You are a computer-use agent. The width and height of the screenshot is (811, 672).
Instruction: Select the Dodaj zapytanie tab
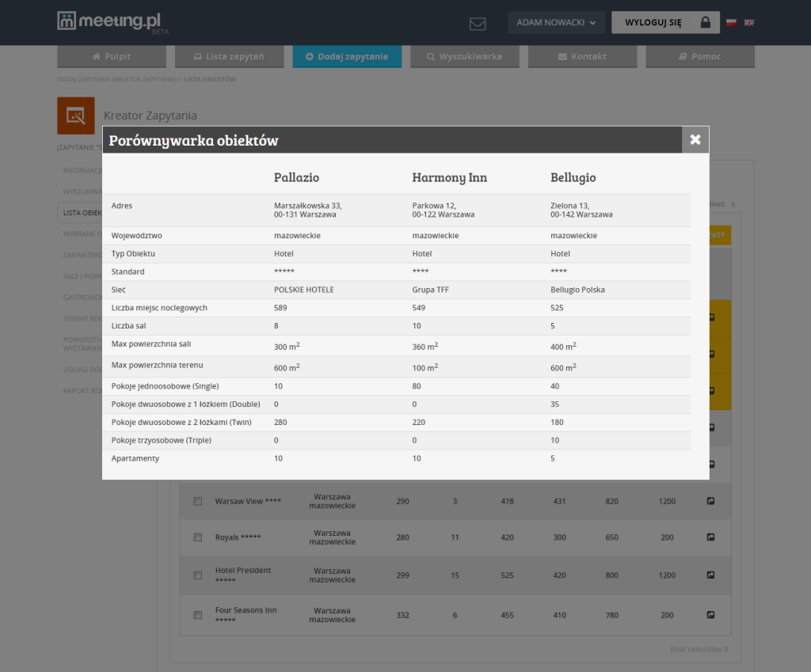coord(347,56)
